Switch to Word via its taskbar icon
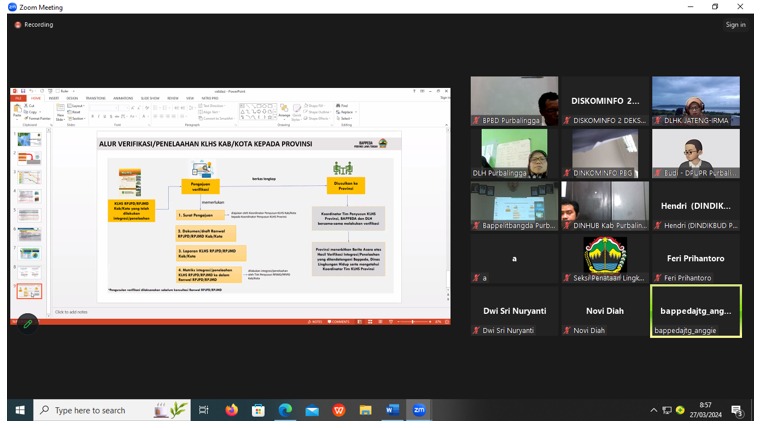The height and width of the screenshot is (428, 764). click(392, 410)
